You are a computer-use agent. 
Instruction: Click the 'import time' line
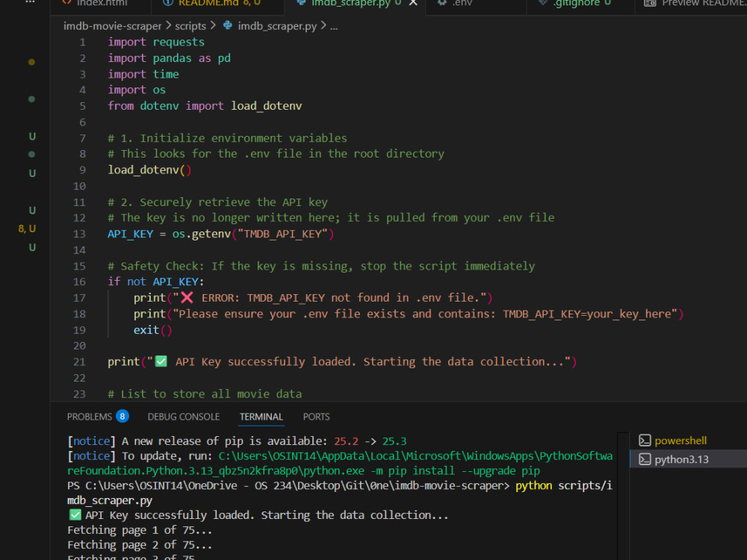point(143,74)
